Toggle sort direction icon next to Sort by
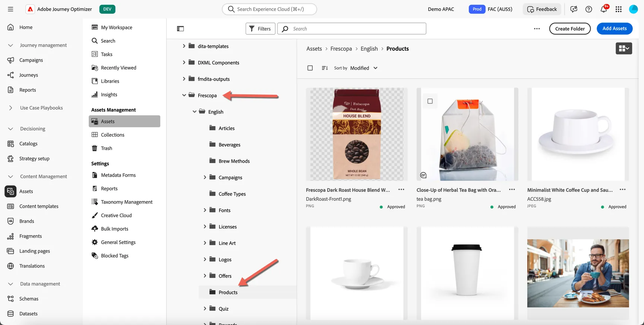The width and height of the screenshot is (644, 325). click(x=325, y=68)
